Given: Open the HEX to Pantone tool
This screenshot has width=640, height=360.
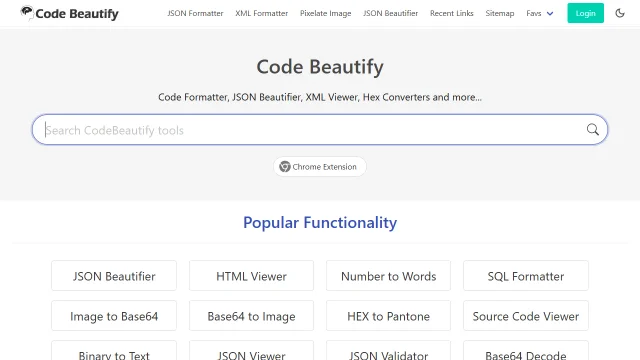Looking at the screenshot, I should (389, 316).
